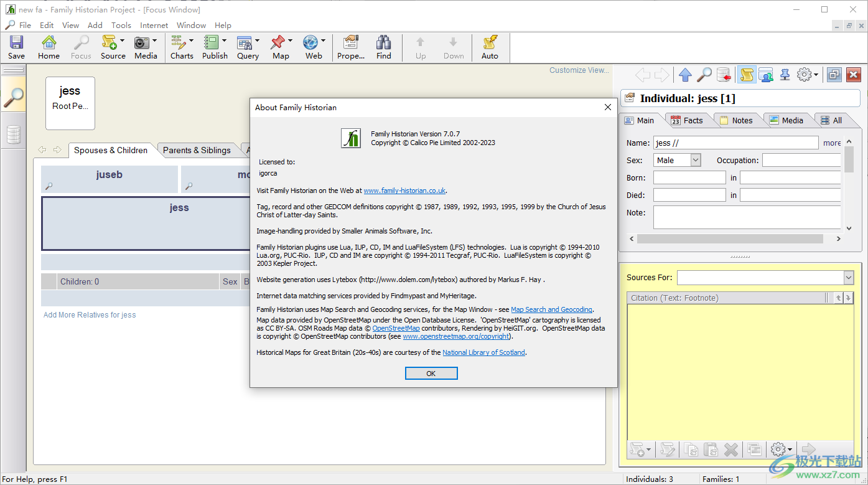The width and height of the screenshot is (868, 485).
Task: Open the Map Search and Geocoding link
Action: [x=551, y=309]
